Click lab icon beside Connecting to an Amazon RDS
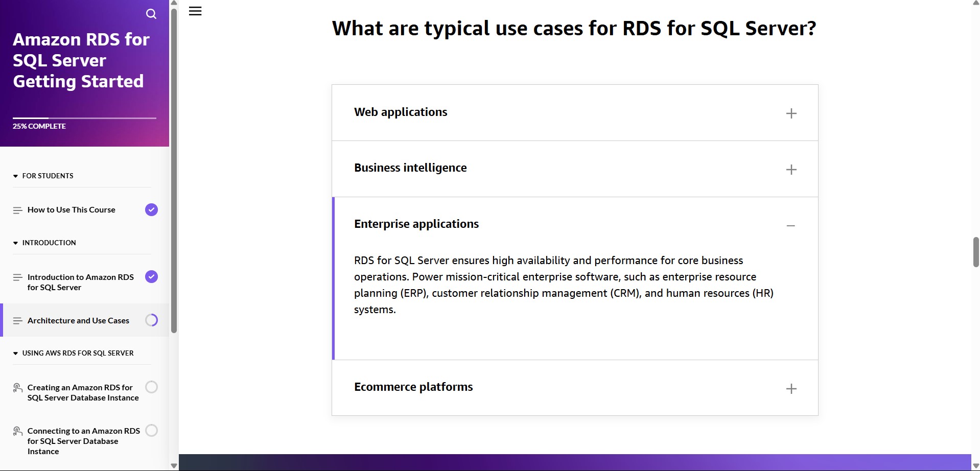The height and width of the screenshot is (471, 980). point(17,431)
